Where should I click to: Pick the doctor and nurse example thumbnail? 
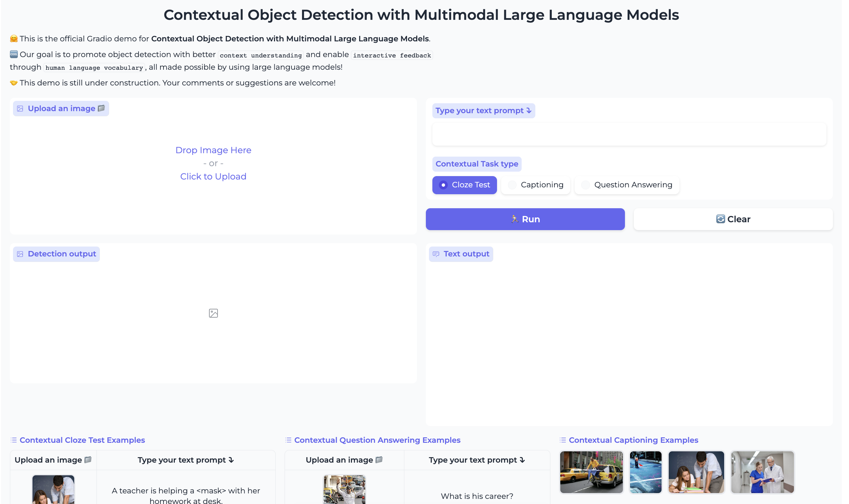point(762,472)
